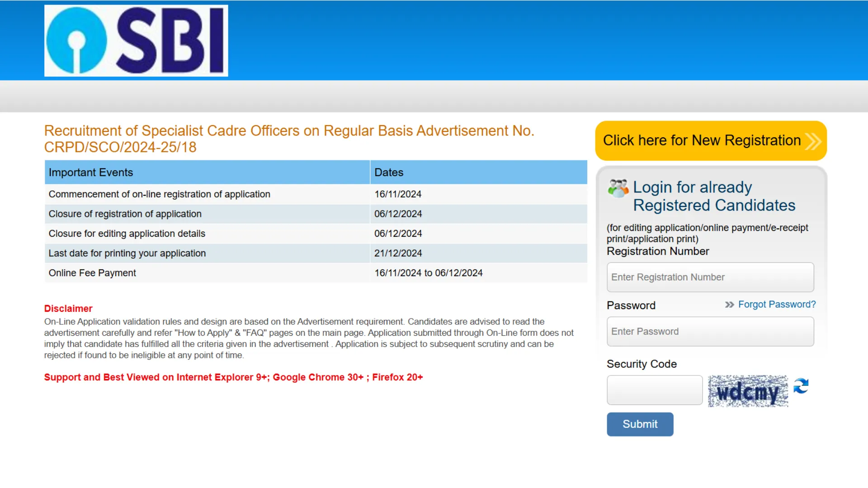
Task: Click the Recruitment of Specialist Cadre Officers title
Action: point(289,139)
